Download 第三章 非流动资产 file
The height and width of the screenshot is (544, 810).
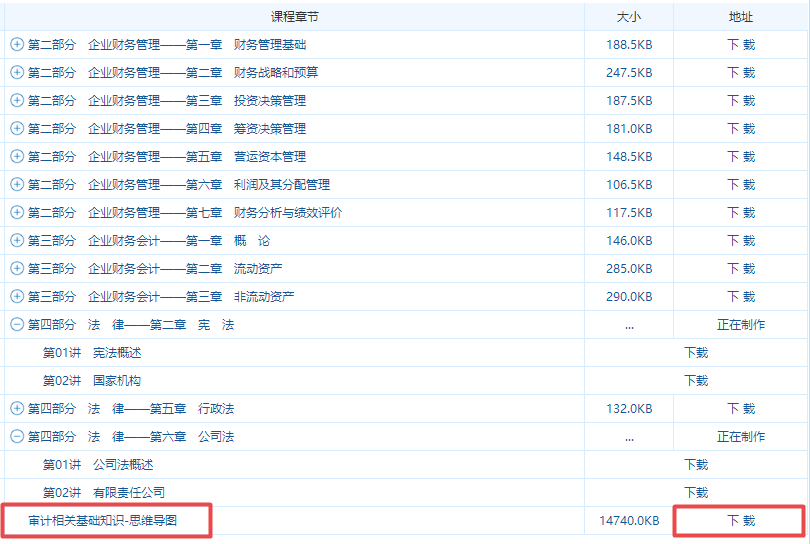click(741, 297)
